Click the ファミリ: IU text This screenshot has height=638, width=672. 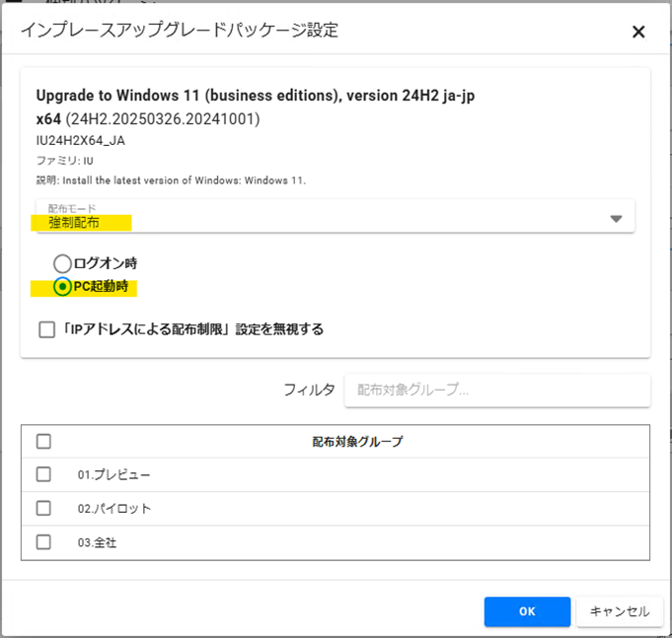[x=65, y=161]
